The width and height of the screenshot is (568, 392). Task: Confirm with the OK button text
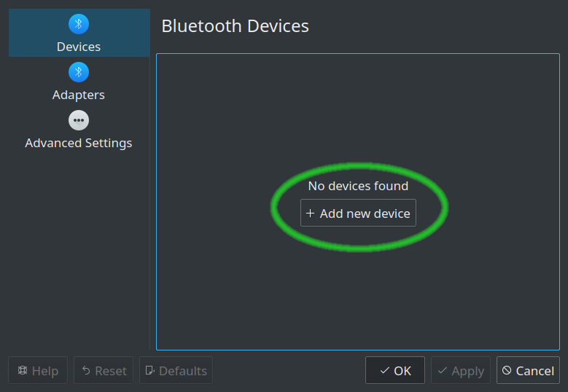tap(402, 371)
